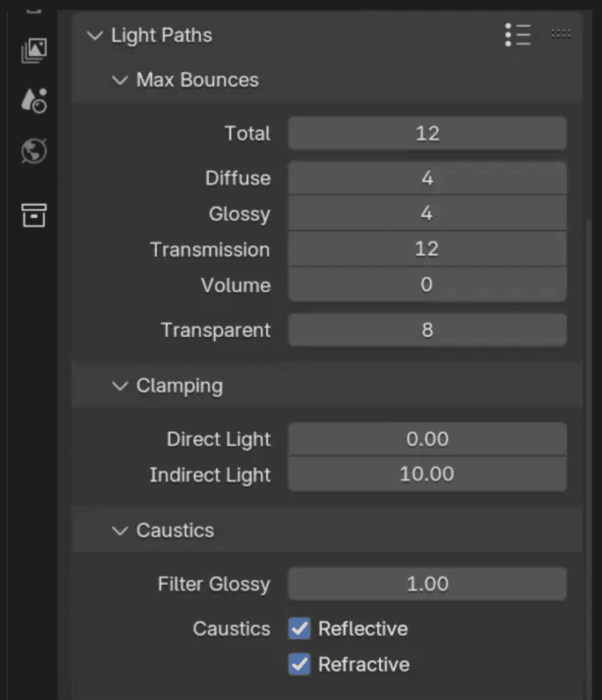
Task: Open the Scene properties tab icon
Action: (x=34, y=101)
